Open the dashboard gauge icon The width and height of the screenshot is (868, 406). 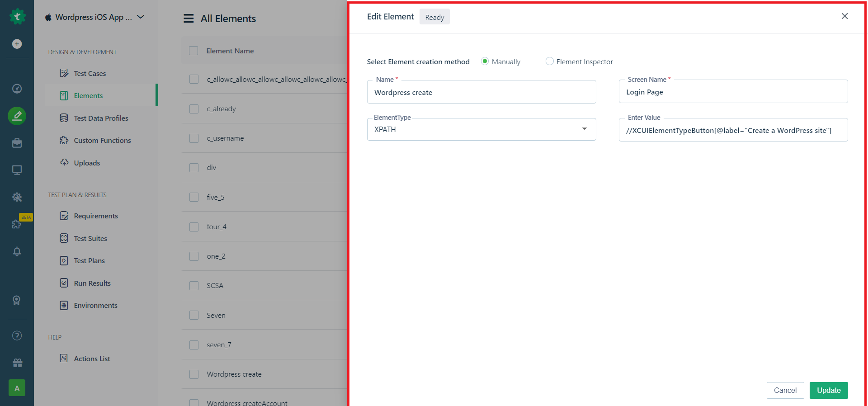point(17,89)
